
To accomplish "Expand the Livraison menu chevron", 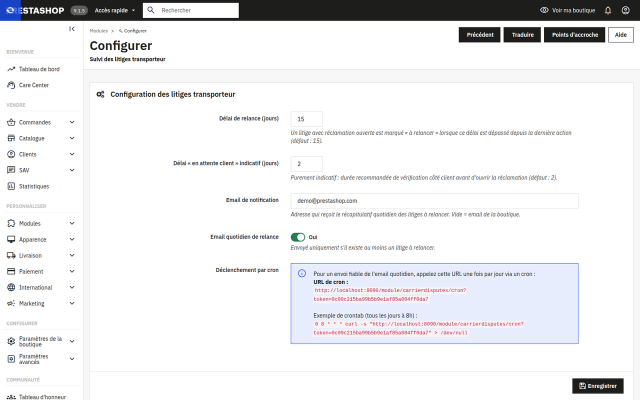I will click(x=72, y=256).
